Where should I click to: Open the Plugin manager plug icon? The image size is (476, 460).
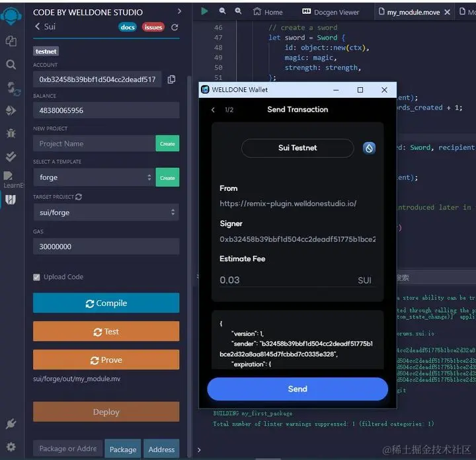(x=11, y=424)
